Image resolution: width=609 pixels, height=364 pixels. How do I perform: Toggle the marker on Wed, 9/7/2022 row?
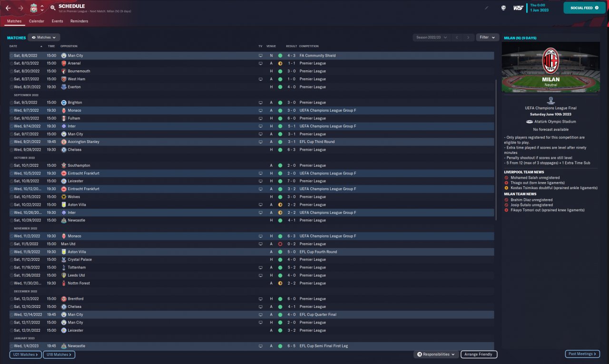(12, 110)
